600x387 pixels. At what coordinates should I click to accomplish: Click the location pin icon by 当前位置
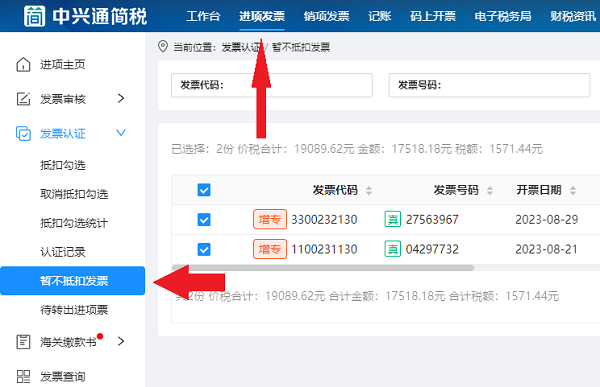[163, 47]
